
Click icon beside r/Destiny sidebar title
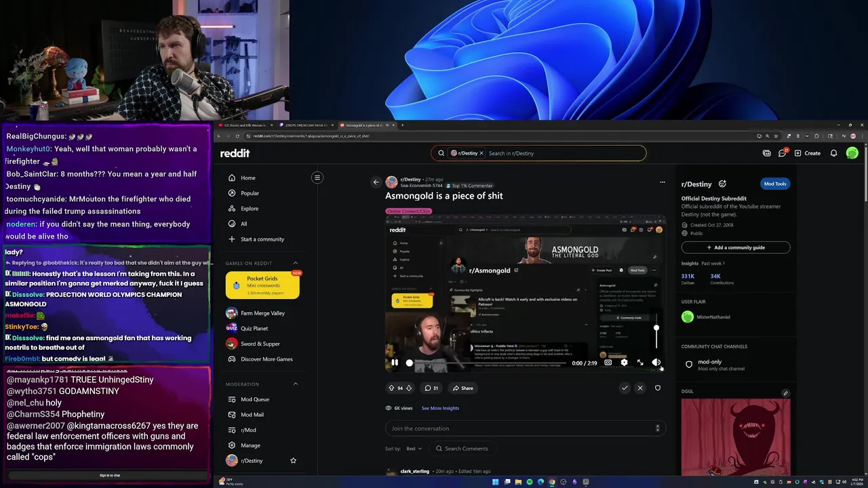click(722, 184)
